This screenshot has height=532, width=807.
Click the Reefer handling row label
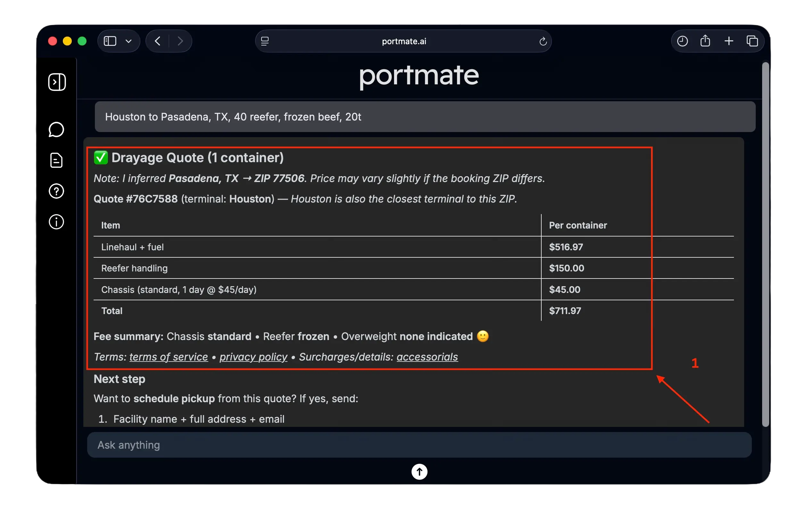[x=134, y=268]
